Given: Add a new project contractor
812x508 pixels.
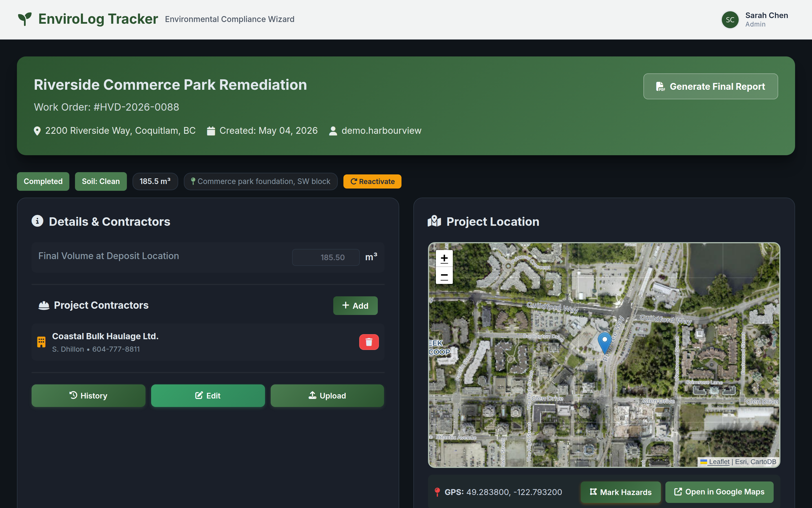Looking at the screenshot, I should pos(355,305).
